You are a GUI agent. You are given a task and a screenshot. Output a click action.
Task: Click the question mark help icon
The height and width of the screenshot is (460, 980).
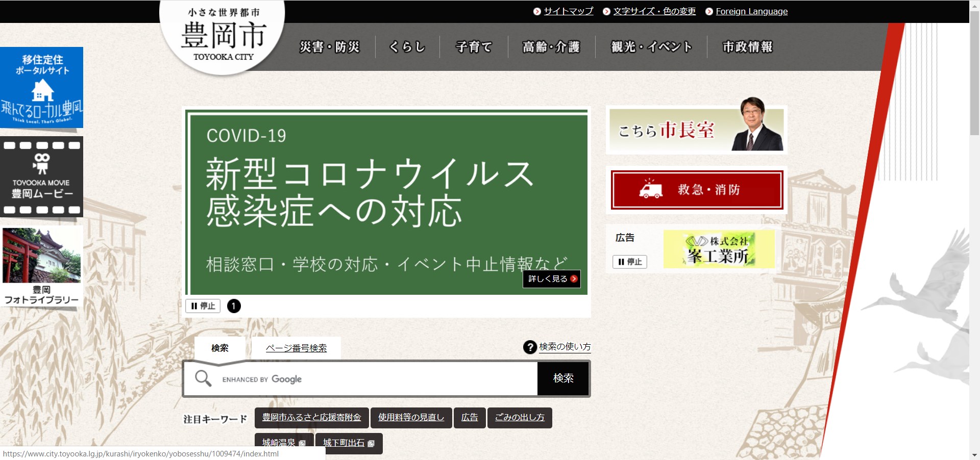[x=529, y=347]
